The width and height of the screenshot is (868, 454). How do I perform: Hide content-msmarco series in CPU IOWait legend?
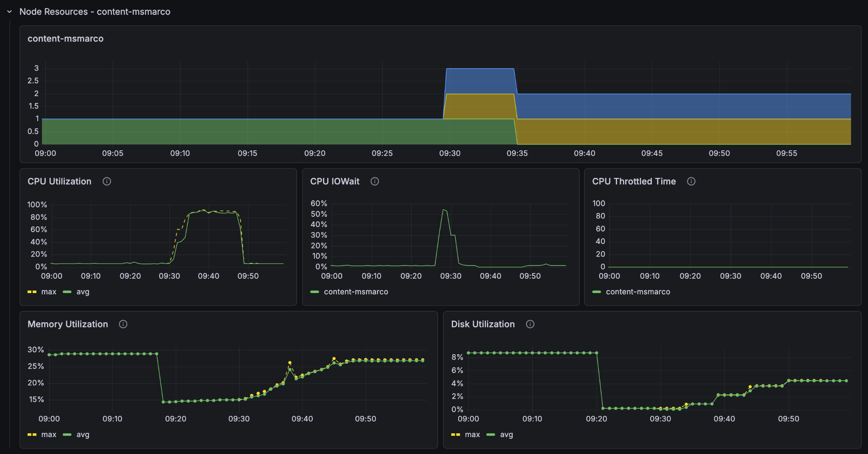(356, 292)
